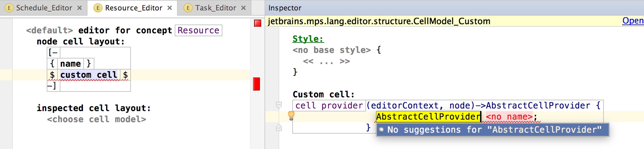
Task: Click the E icon on Task_Editor tab
Action: (188, 8)
